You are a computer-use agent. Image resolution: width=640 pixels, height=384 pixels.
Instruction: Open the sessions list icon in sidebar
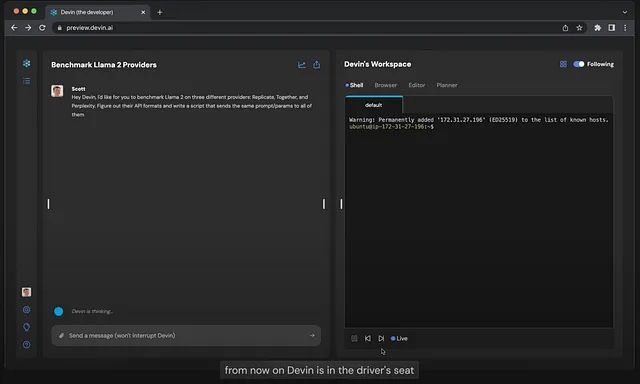click(27, 81)
